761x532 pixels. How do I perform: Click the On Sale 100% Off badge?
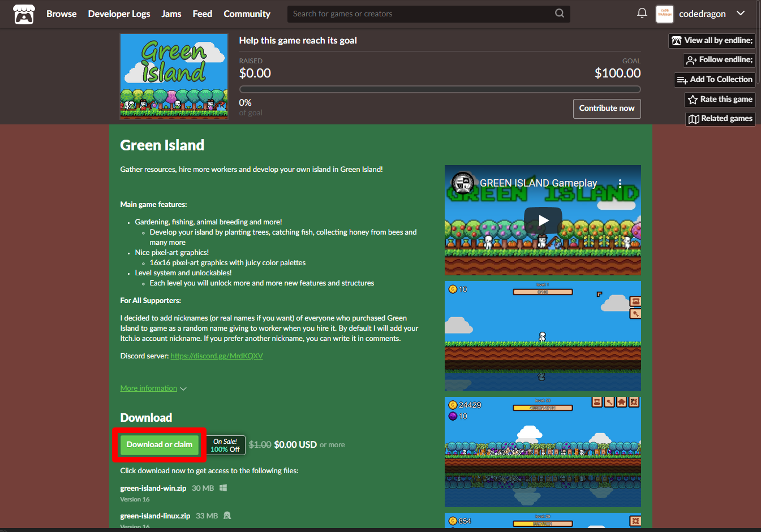(x=225, y=446)
